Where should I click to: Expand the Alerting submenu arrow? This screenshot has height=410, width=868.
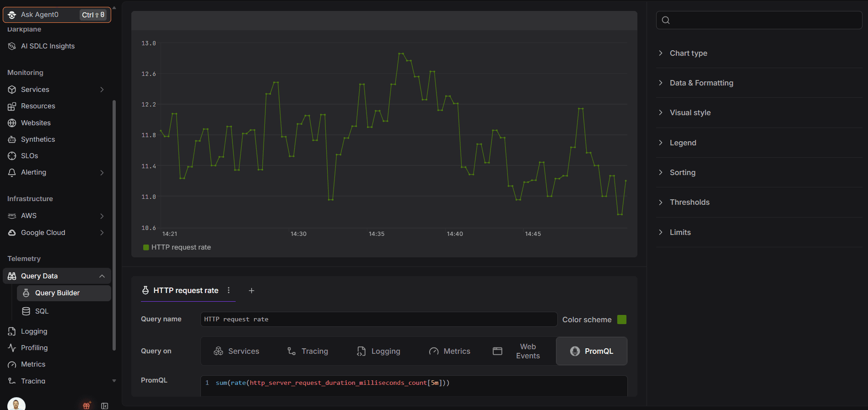point(102,172)
